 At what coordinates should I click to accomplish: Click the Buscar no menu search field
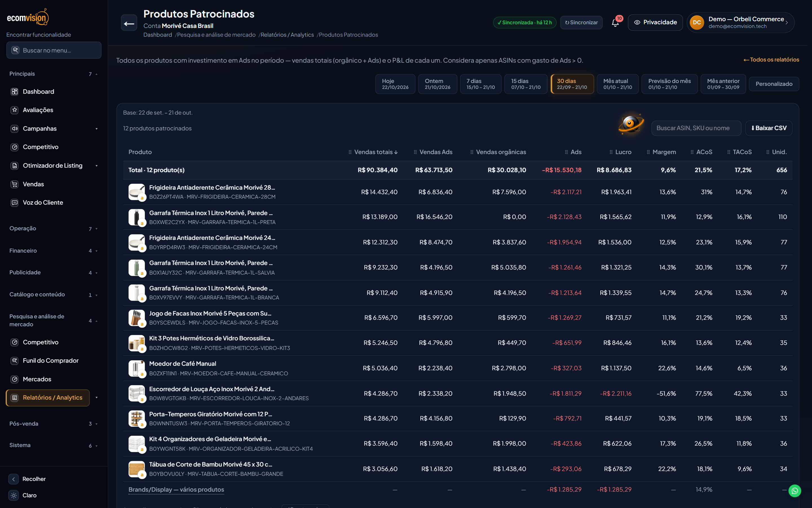pos(54,50)
